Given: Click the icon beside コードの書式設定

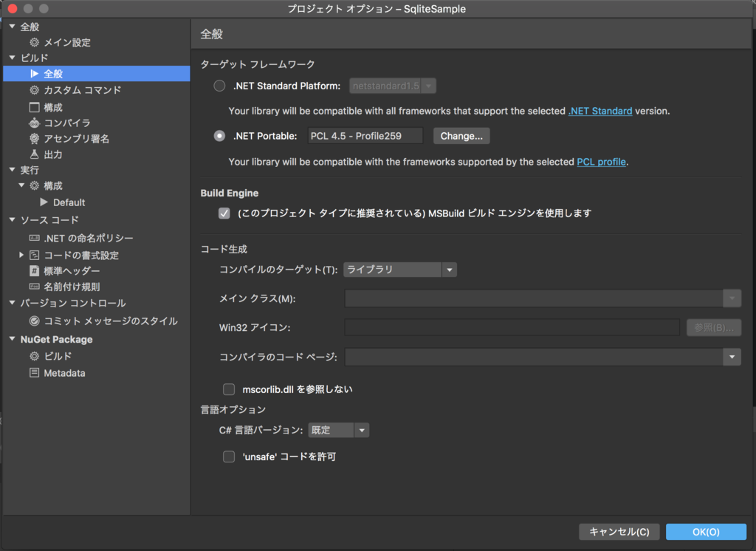Looking at the screenshot, I should pos(34,255).
